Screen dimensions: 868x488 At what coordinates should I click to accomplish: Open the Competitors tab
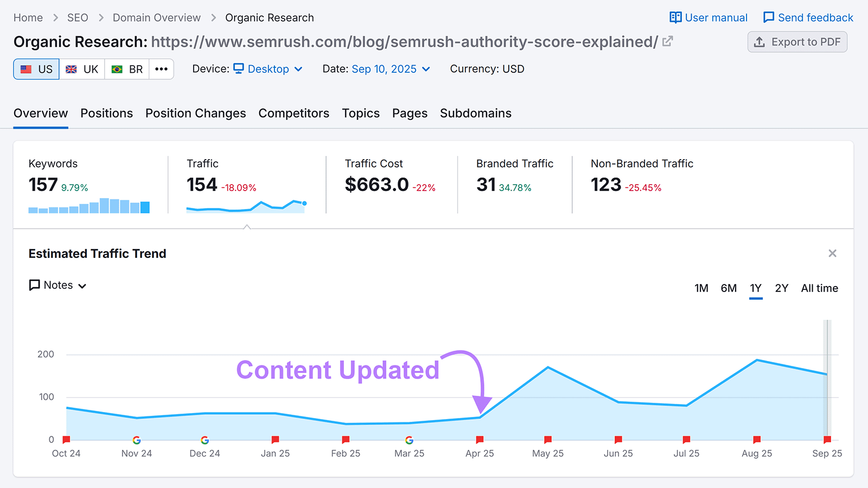(293, 113)
